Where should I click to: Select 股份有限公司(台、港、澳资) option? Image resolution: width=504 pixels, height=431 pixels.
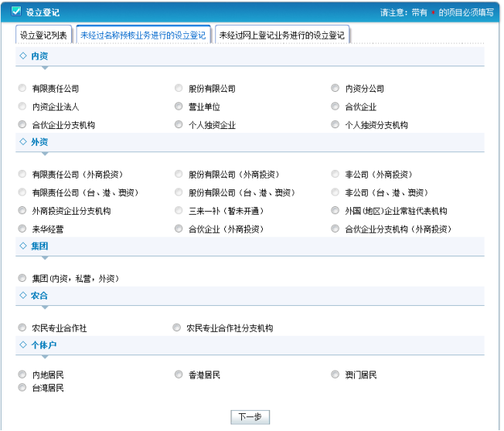[179, 192]
